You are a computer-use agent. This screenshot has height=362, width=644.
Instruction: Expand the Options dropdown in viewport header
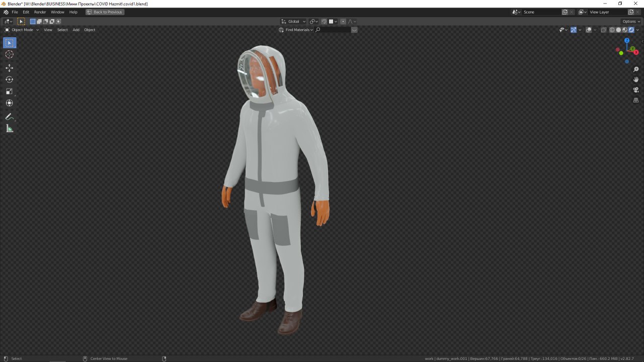pos(630,21)
